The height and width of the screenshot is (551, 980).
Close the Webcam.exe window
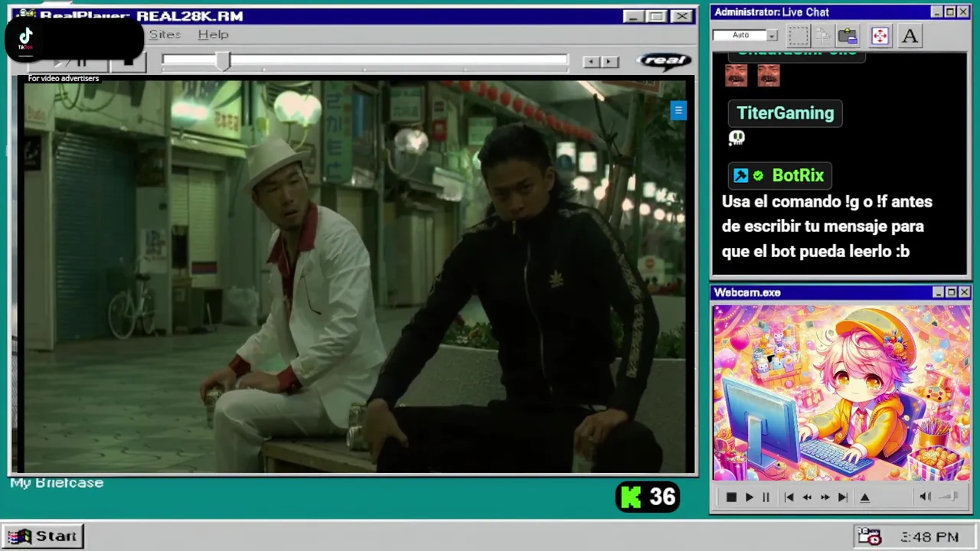[x=965, y=292]
